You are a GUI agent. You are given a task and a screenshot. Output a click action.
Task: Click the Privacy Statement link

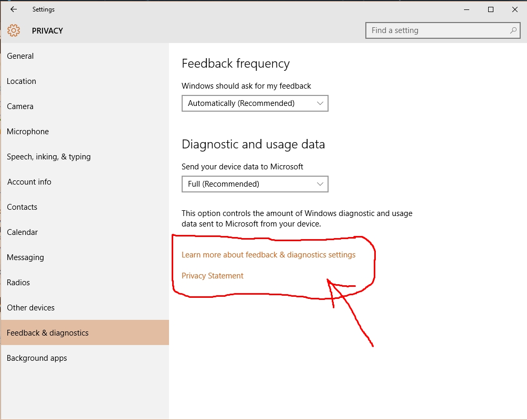click(213, 276)
